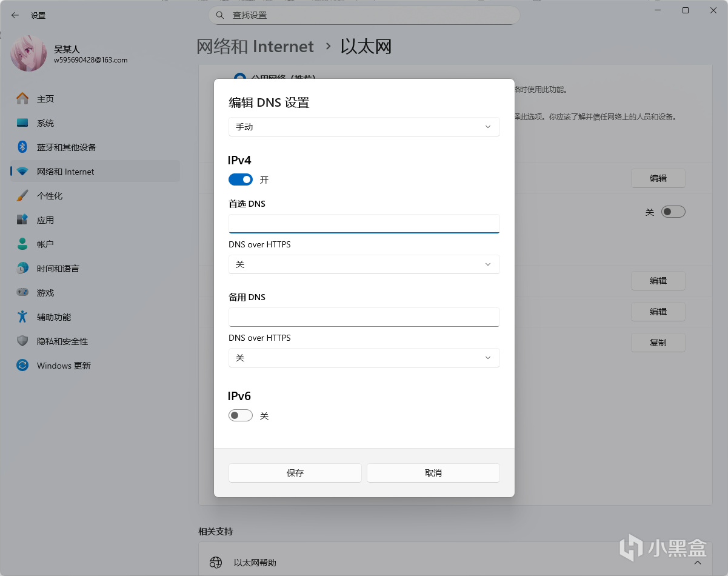Open the manual DNS mode dropdown
The height and width of the screenshot is (576, 728).
pyautogui.click(x=364, y=127)
